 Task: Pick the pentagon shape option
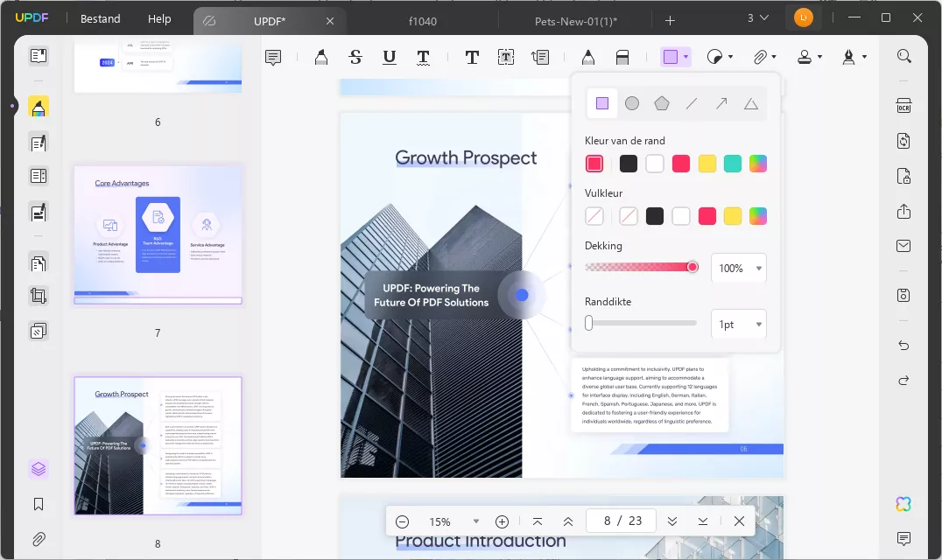point(662,104)
